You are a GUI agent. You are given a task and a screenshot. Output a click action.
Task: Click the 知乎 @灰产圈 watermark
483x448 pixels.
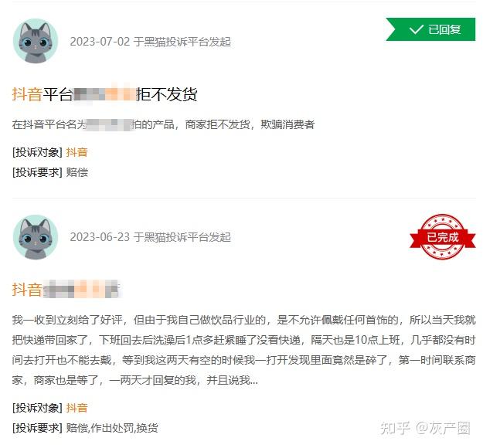point(425,428)
